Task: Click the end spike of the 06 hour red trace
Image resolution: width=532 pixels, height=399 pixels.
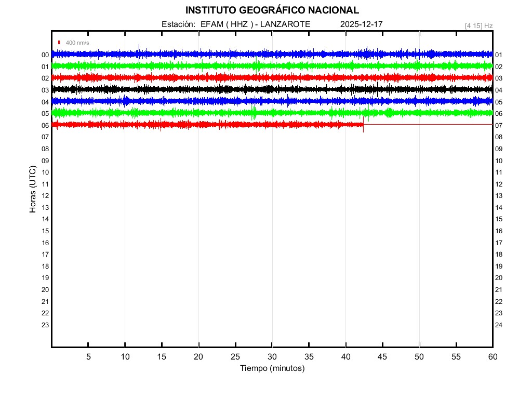Action: click(363, 127)
